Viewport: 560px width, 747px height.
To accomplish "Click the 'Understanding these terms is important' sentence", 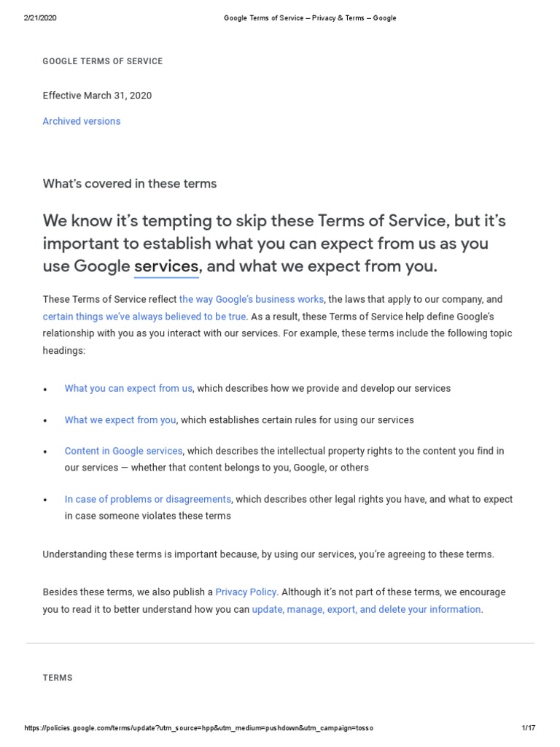I will [268, 554].
